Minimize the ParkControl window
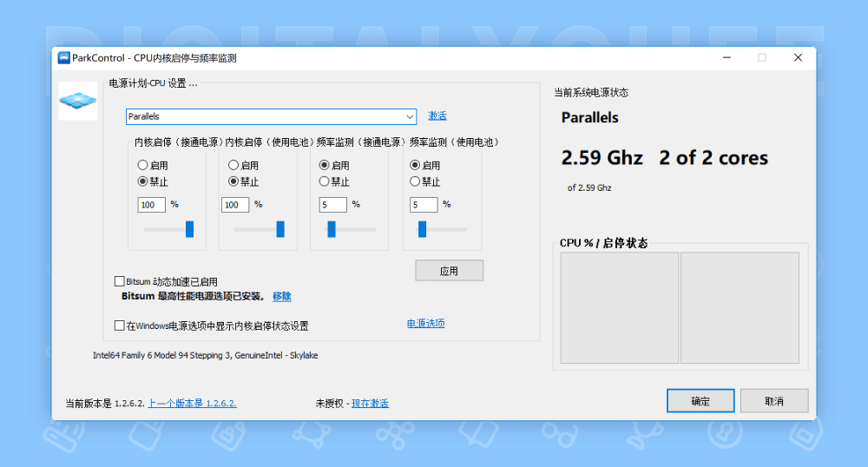The width and height of the screenshot is (868, 467). (727, 57)
